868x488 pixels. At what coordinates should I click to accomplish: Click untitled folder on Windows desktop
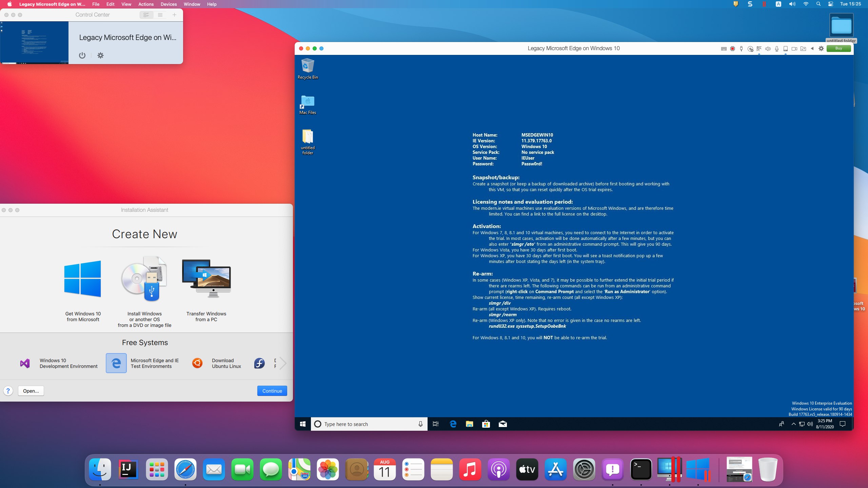pyautogui.click(x=308, y=142)
